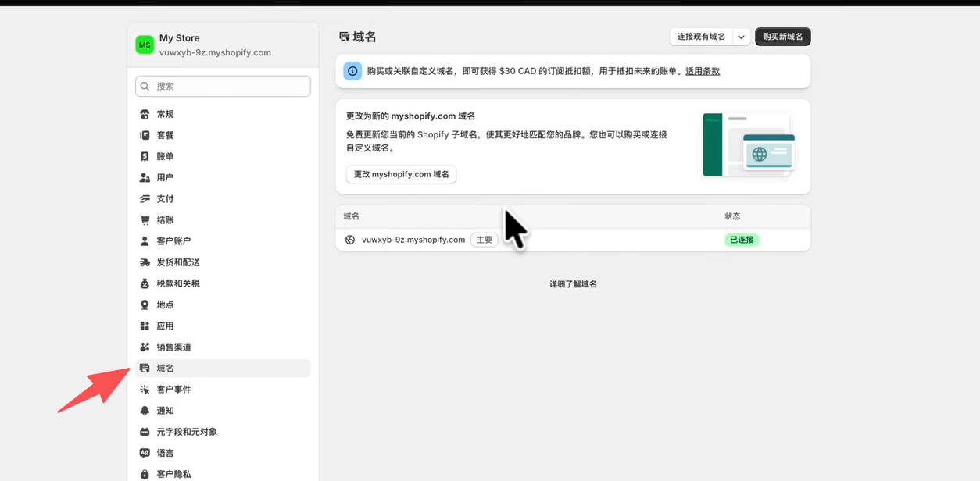The width and height of the screenshot is (980, 481).
Task: Open the 详细了解域名 link
Action: coord(573,284)
